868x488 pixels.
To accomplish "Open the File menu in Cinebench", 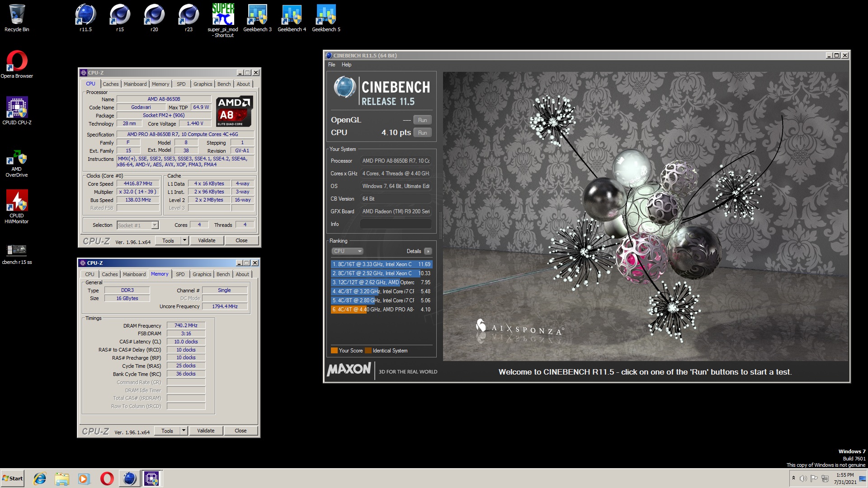I will (x=331, y=65).
